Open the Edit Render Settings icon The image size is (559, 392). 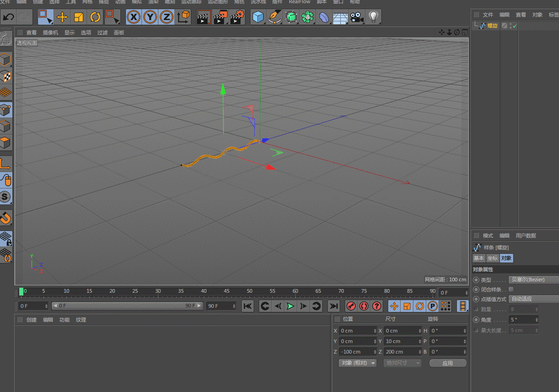tap(237, 17)
